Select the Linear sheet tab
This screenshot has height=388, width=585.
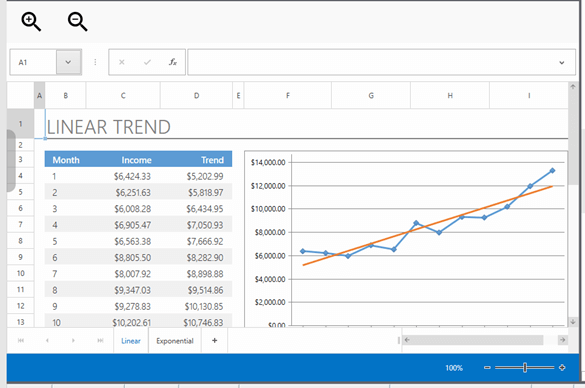tap(131, 341)
